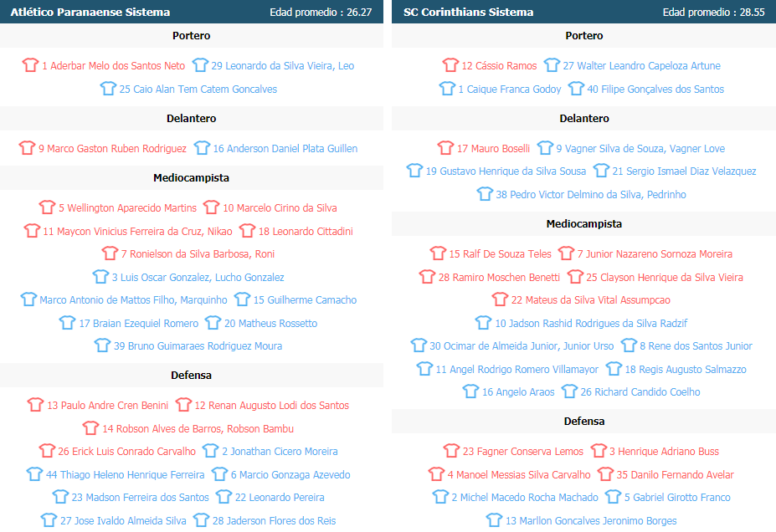
Task: Click red jersey icon beside Wellington Aparecido Martins
Action: [x=47, y=207]
